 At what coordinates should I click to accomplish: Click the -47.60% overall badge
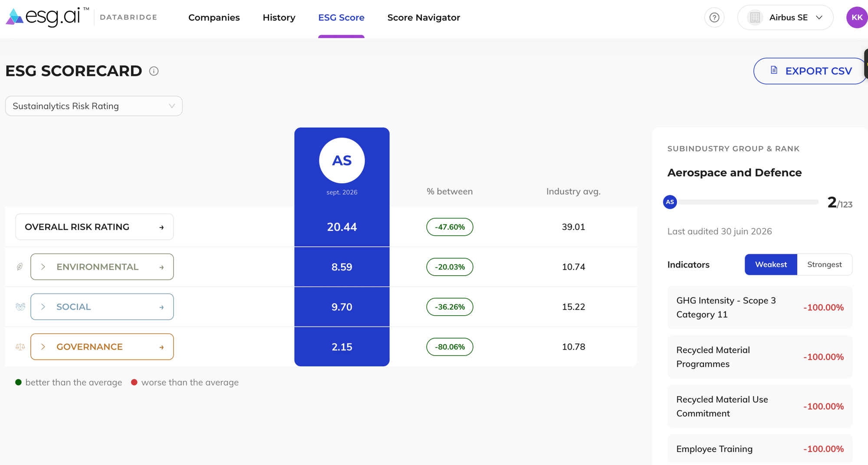tap(450, 227)
